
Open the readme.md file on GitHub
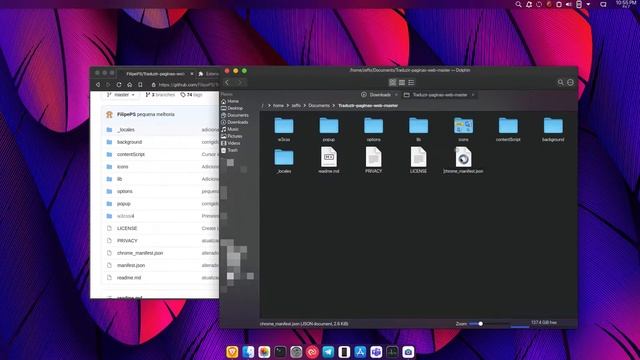(129, 278)
